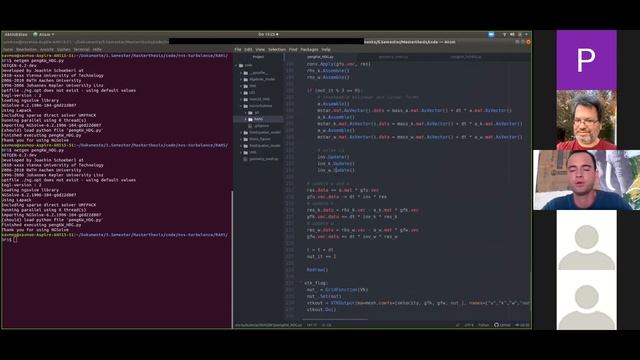Click the glasses-wearing participant's video
The image size is (640, 360).
587,120
